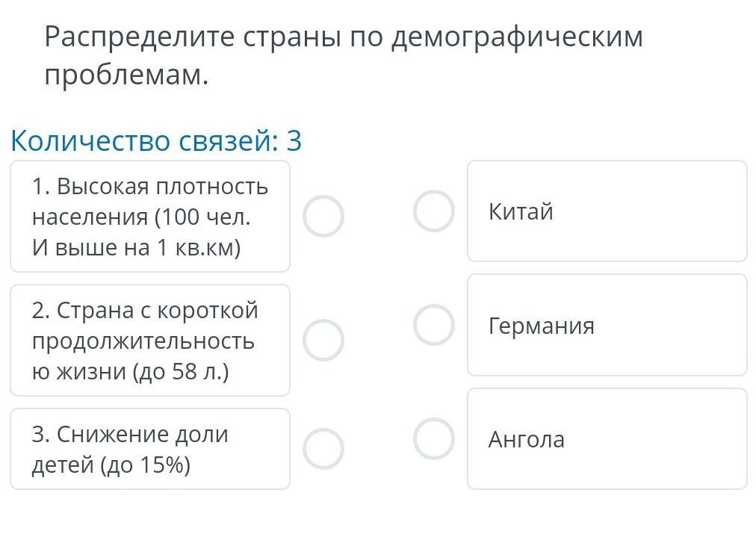Click the Ангола answer card

pyautogui.click(x=607, y=439)
